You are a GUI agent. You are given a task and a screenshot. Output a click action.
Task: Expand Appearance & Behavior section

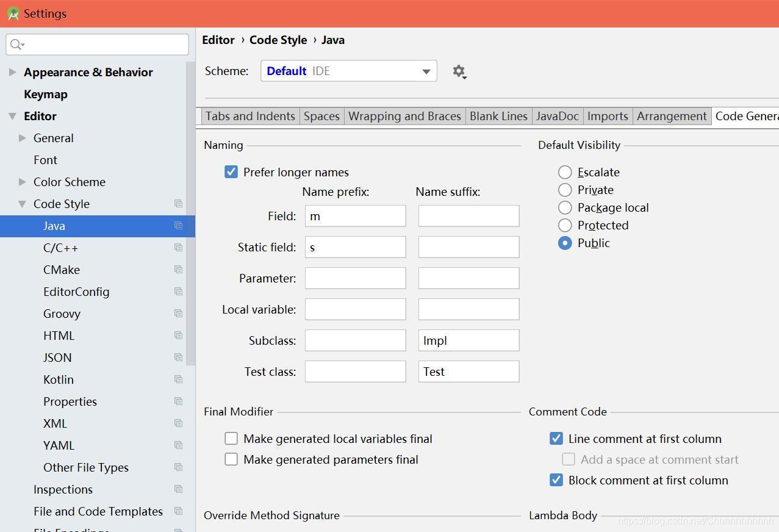(x=12, y=72)
